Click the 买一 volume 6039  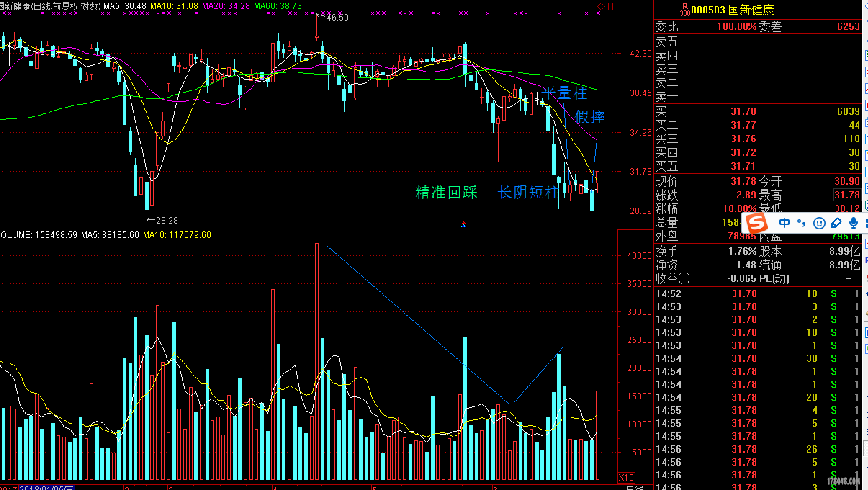click(x=848, y=111)
